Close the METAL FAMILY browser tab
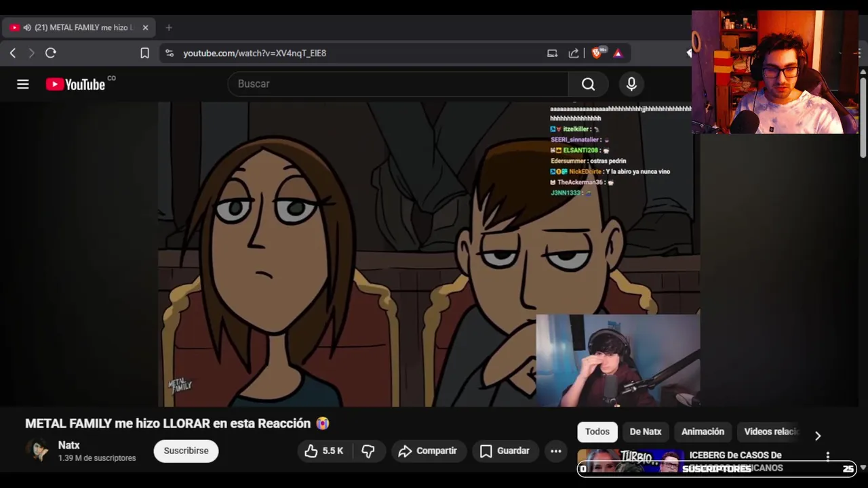 pos(145,28)
